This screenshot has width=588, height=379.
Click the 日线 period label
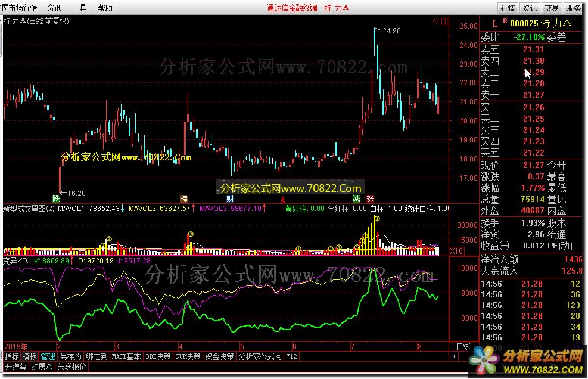[463, 346]
